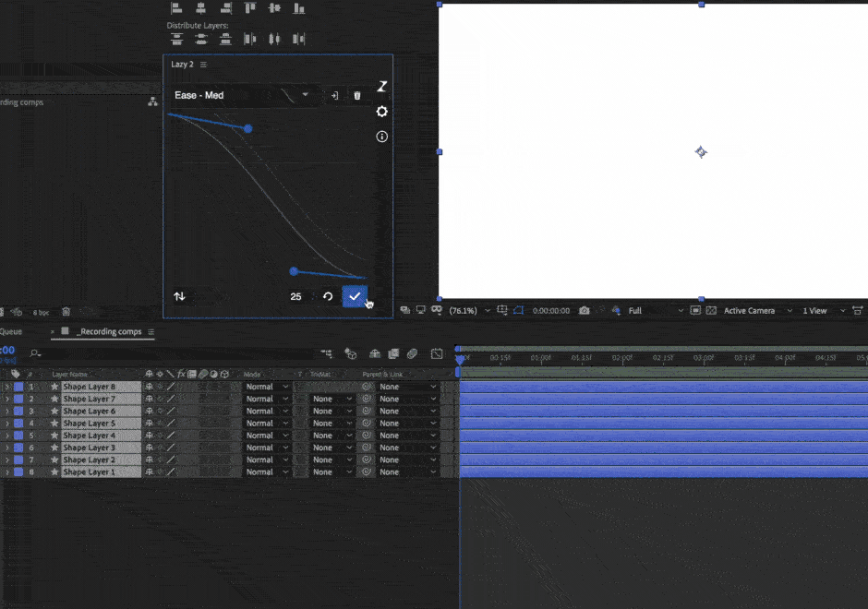Toggle Draft 3D in timeline
This screenshot has height=609, width=868.
point(350,353)
